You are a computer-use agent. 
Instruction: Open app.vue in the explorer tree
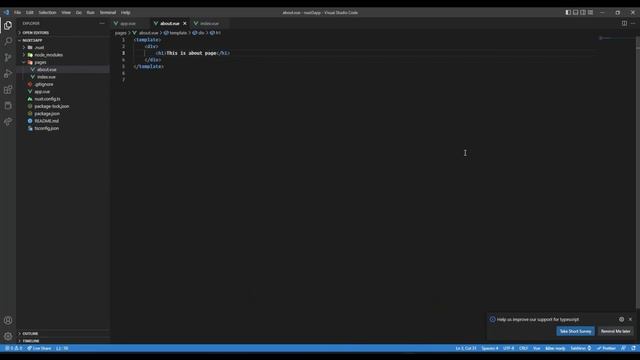pos(63,91)
